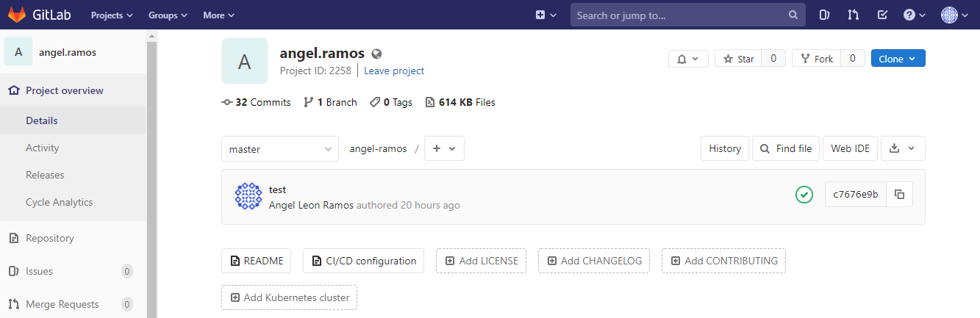Click the green pipeline passed icon
Viewport: 980px width, 318px height.
(804, 195)
